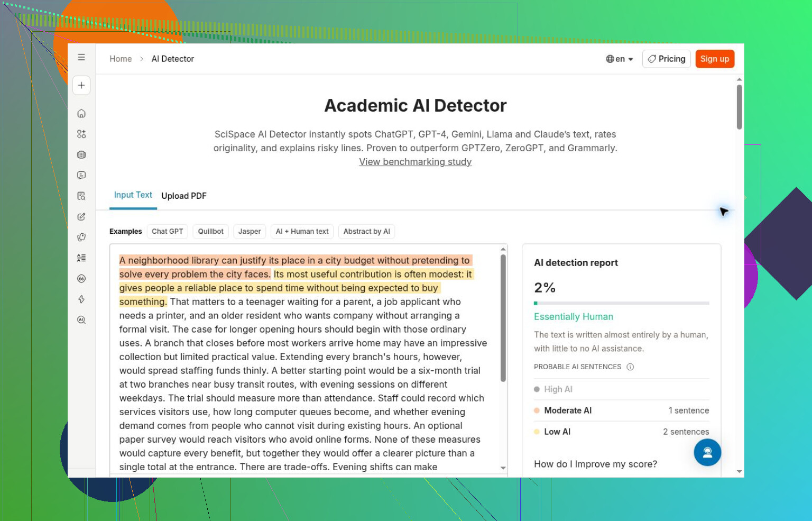Expand the en language dropdown
812x521 pixels.
click(620, 59)
